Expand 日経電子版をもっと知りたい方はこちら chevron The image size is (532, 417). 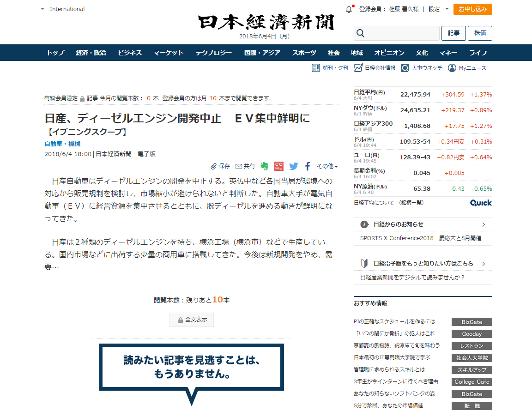tap(484, 264)
